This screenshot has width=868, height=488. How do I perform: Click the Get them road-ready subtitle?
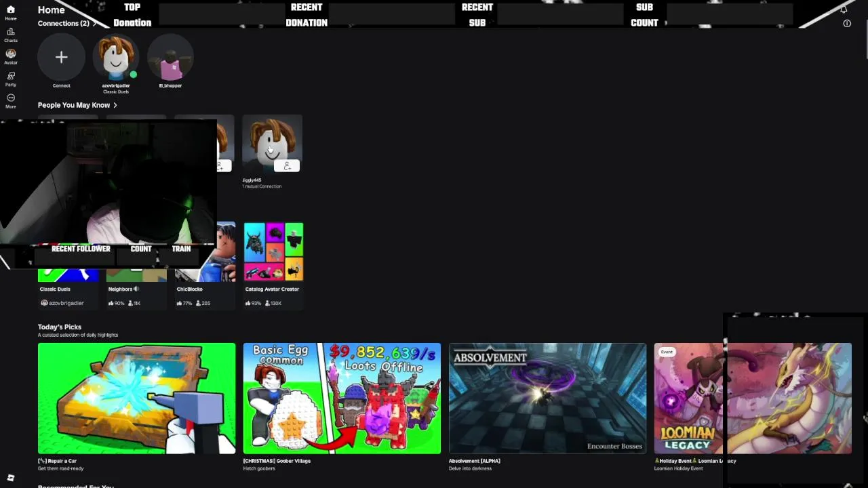[61, 468]
